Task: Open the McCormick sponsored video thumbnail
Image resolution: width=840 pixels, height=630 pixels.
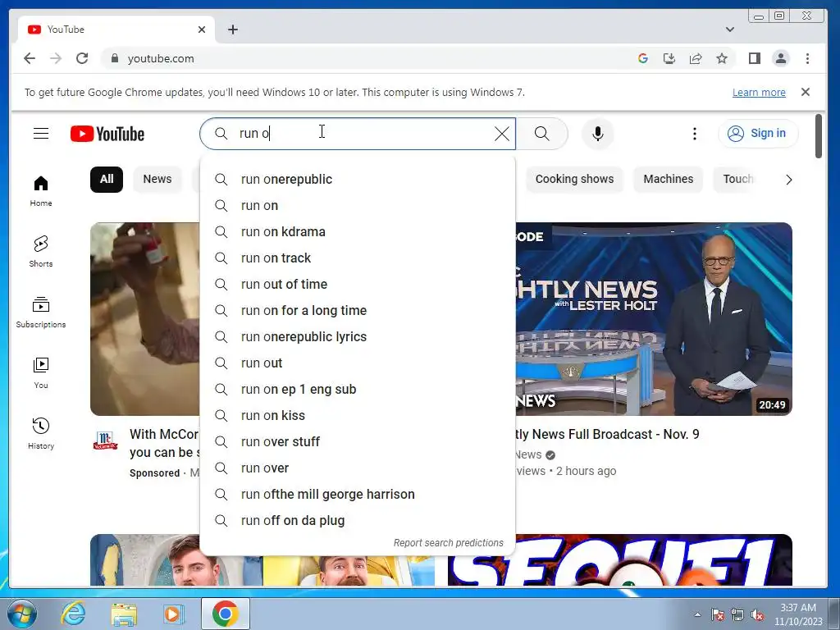Action: point(145,319)
